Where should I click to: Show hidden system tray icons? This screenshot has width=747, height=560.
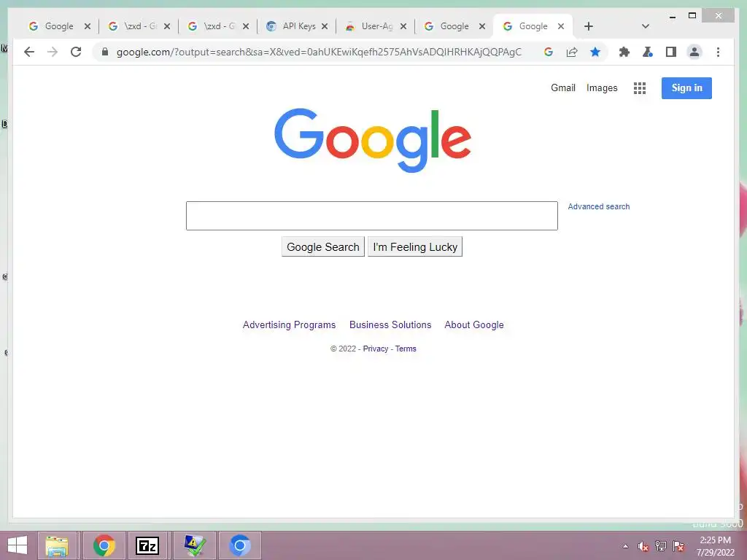(625, 546)
